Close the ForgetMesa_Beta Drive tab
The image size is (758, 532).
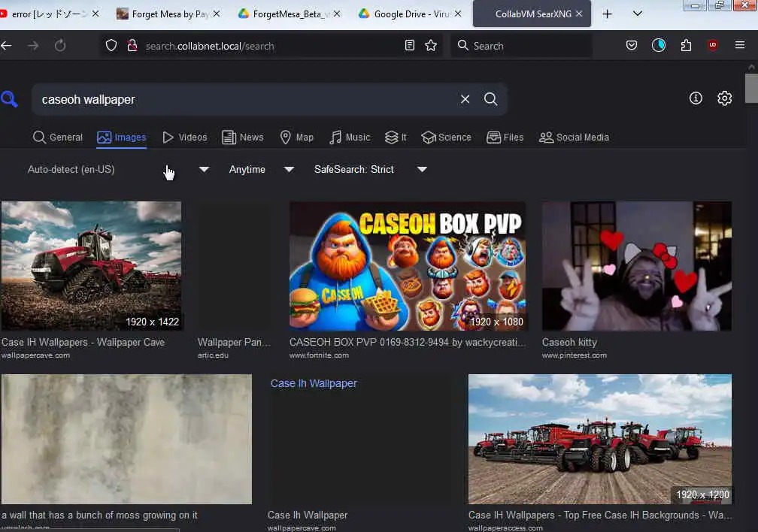[x=337, y=14]
